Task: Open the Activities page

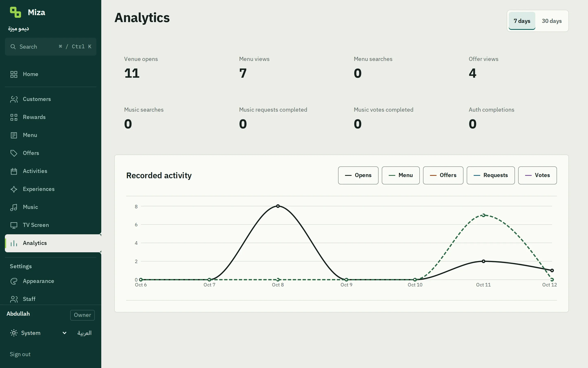Action: [x=51, y=171]
